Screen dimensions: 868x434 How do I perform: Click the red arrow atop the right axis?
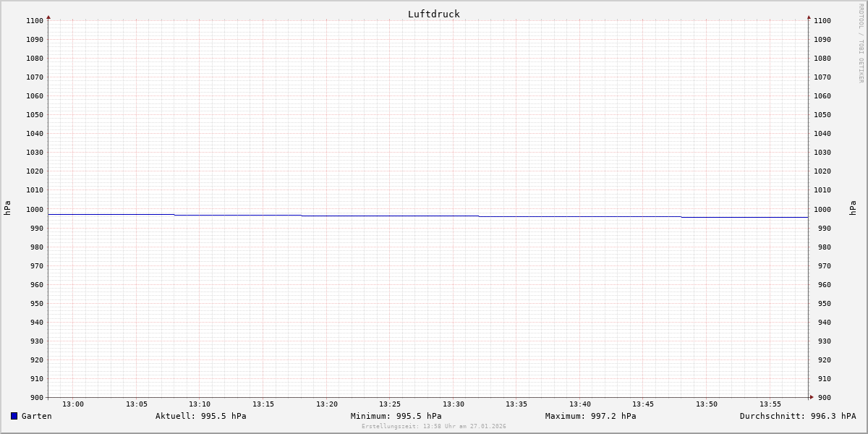809,17
